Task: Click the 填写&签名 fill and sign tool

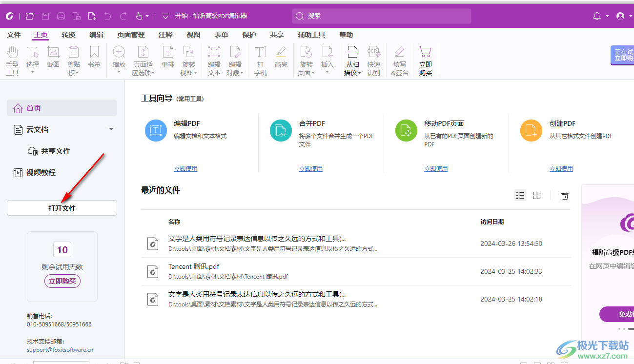Action: pyautogui.click(x=400, y=61)
